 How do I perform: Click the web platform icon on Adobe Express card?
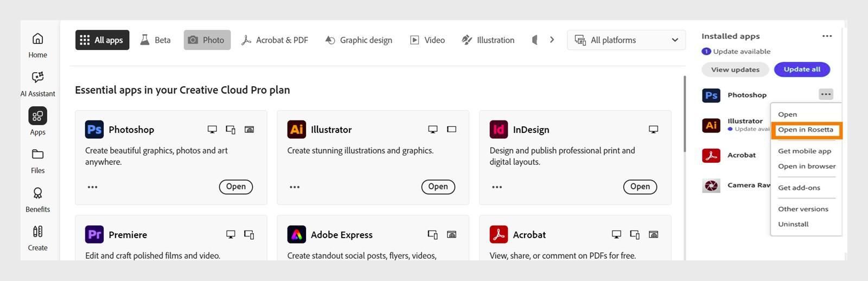pyautogui.click(x=451, y=235)
